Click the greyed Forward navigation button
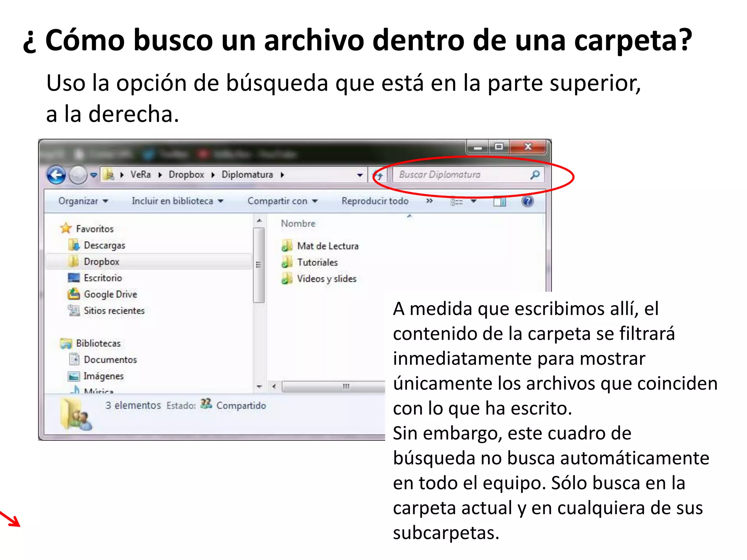The width and height of the screenshot is (747, 560). [78, 175]
